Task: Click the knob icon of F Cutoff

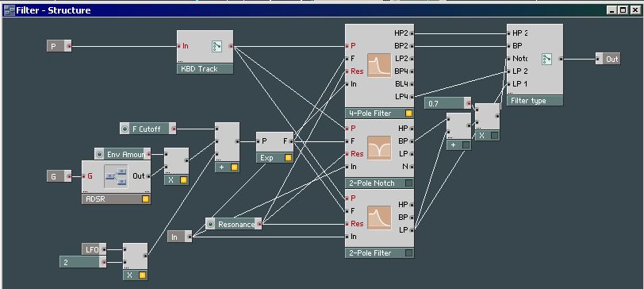Action: [125, 129]
